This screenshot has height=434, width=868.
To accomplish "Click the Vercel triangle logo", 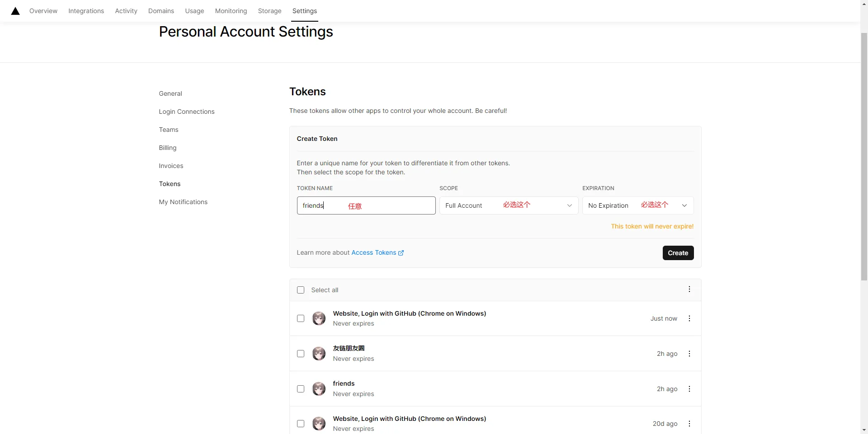I will pyautogui.click(x=15, y=11).
